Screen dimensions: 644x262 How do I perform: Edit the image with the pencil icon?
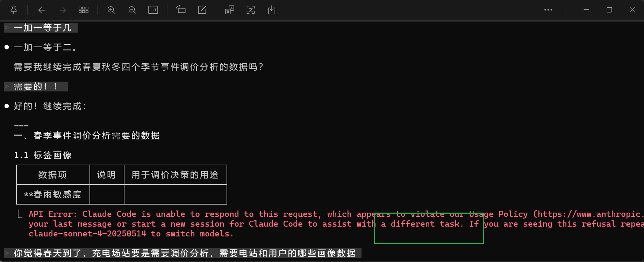(x=202, y=10)
